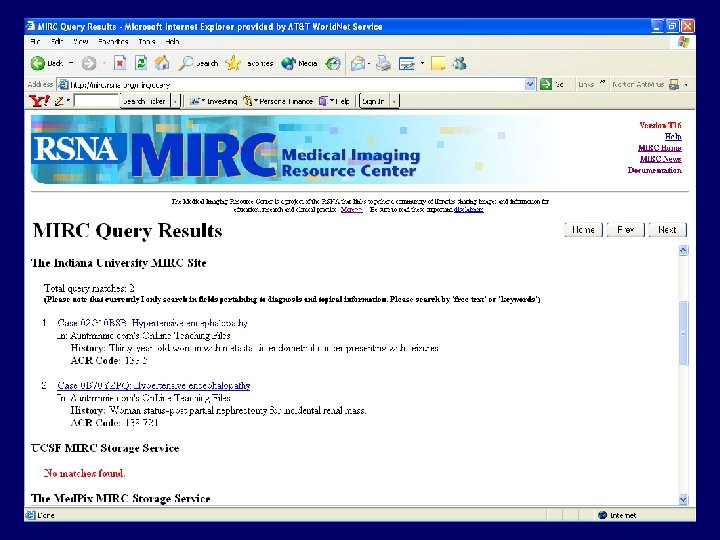Click the Yahoo Personal Finance button
This screenshot has width=720, height=540.
[278, 101]
